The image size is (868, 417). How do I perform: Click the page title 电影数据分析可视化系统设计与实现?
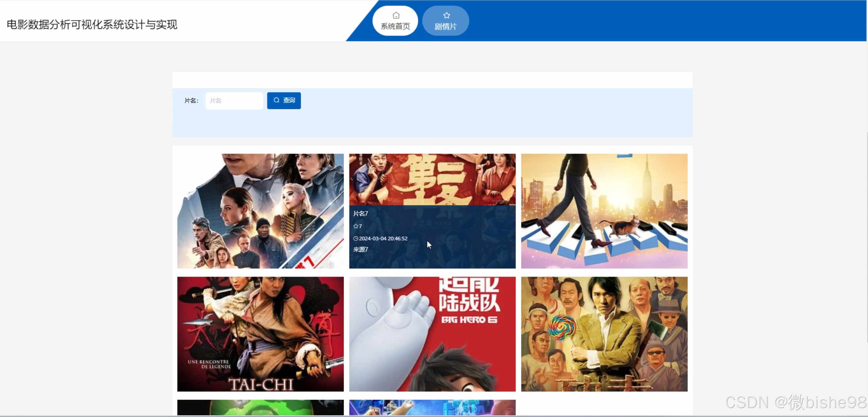pos(92,25)
